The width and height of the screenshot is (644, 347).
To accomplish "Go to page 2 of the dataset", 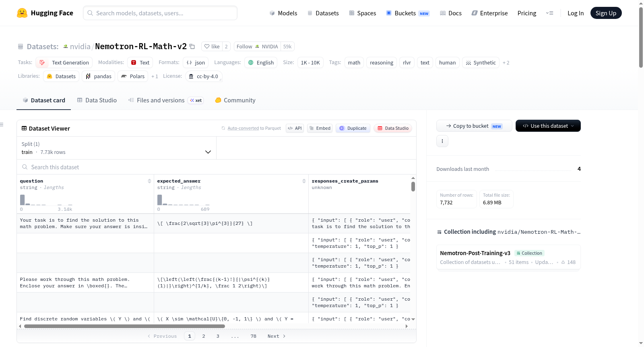I will pyautogui.click(x=204, y=336).
